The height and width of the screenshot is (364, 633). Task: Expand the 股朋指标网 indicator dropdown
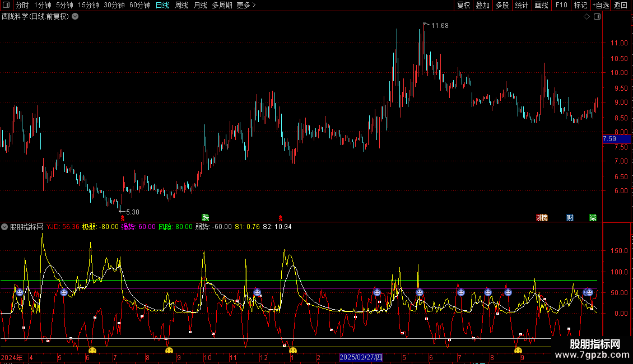(x=5, y=227)
